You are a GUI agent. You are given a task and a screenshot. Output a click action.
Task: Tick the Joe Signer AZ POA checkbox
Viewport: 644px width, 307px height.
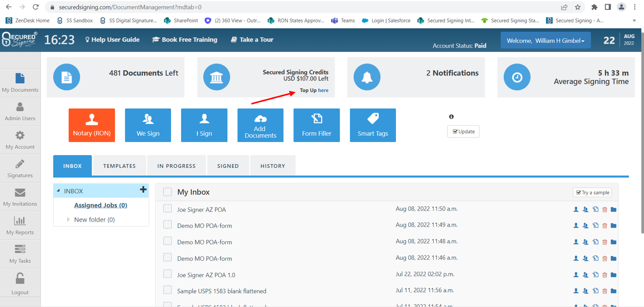(x=168, y=209)
